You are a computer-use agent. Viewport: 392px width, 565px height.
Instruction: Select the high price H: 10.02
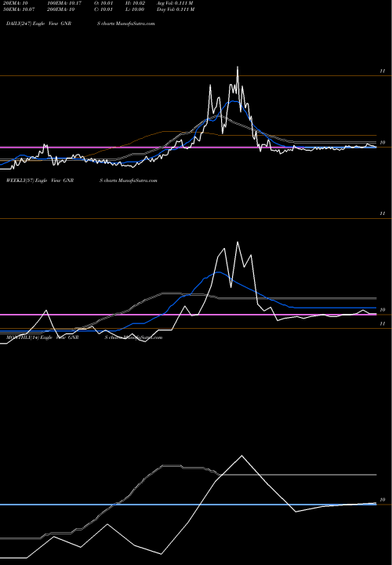click(136, 3)
